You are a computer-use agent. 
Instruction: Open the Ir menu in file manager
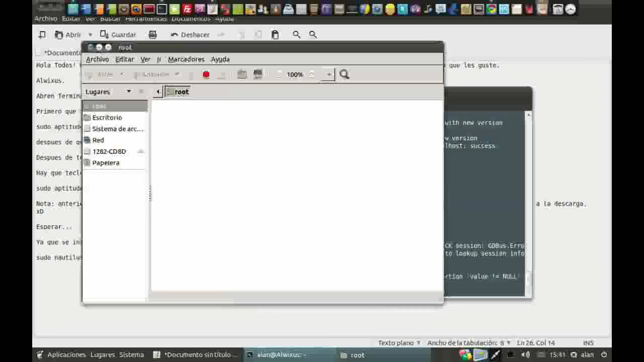(159, 59)
